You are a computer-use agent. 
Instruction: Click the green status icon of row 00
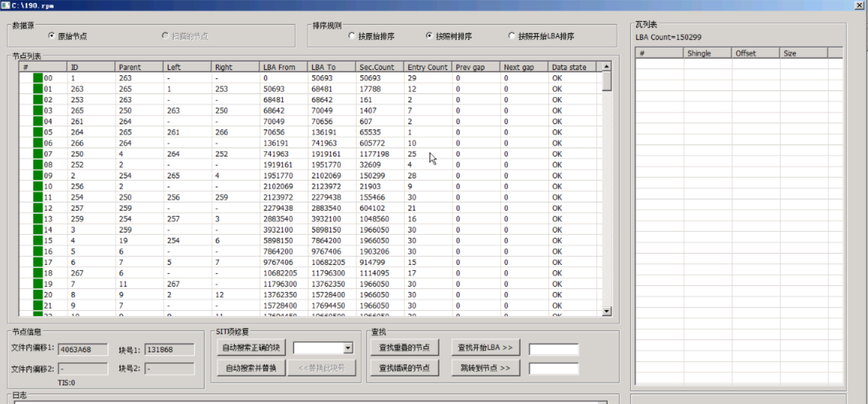point(38,78)
